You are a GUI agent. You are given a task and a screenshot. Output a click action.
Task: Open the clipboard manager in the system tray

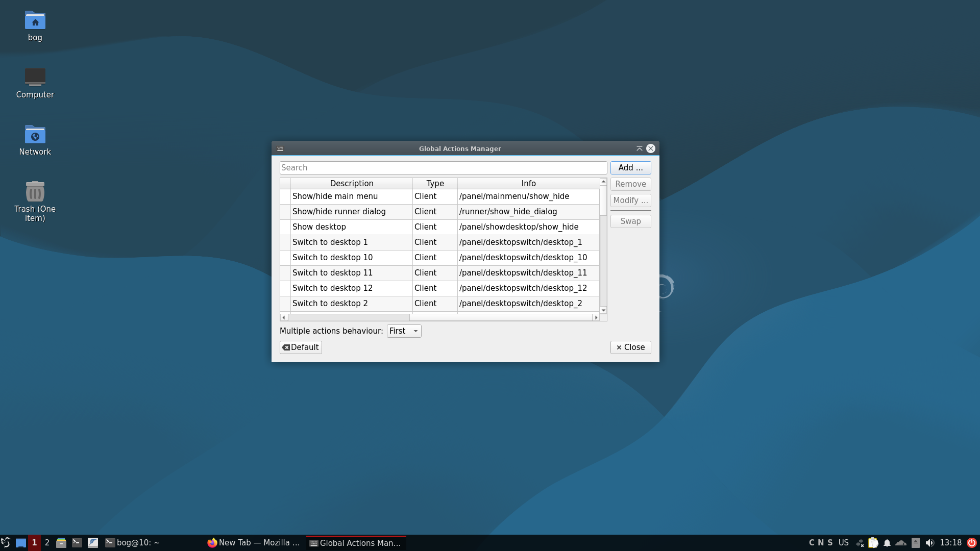[873, 542]
